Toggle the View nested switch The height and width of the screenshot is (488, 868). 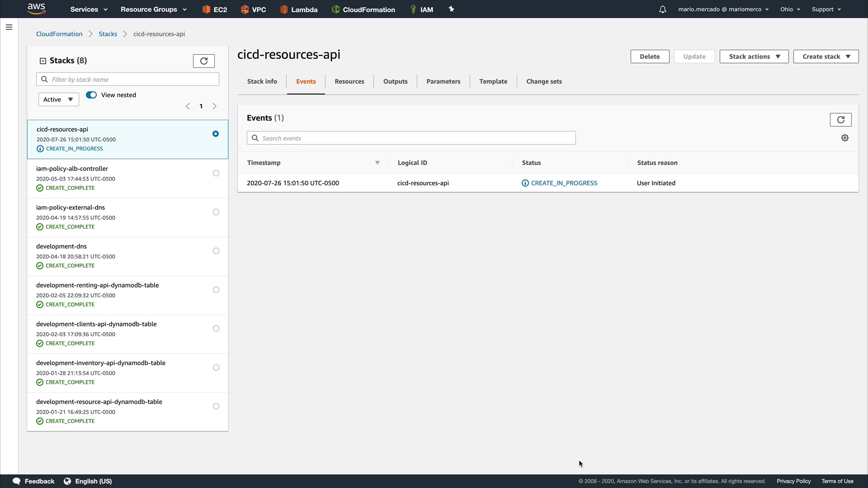(x=91, y=95)
